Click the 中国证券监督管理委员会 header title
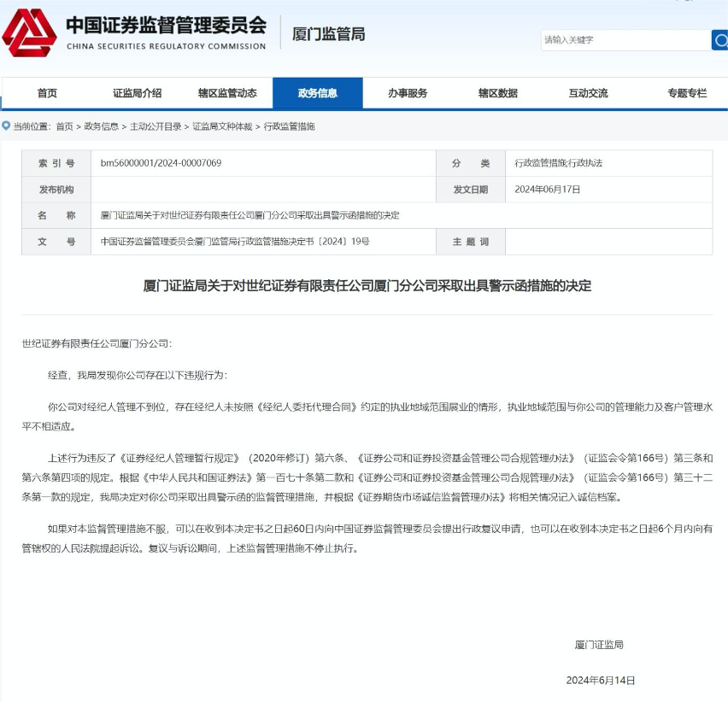728x702 pixels. coord(167,25)
